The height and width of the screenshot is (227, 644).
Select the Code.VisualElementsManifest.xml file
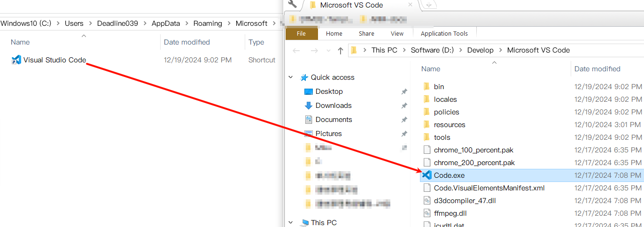tap(489, 188)
